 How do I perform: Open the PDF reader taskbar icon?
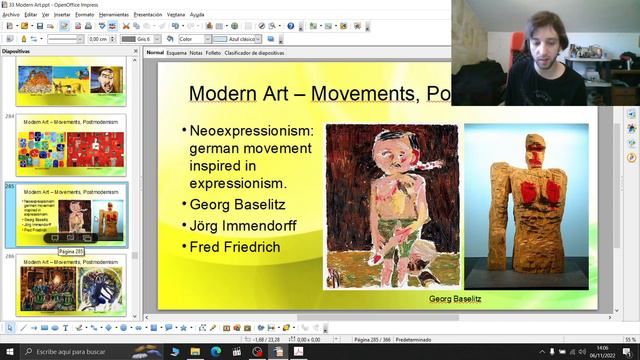tap(298, 351)
